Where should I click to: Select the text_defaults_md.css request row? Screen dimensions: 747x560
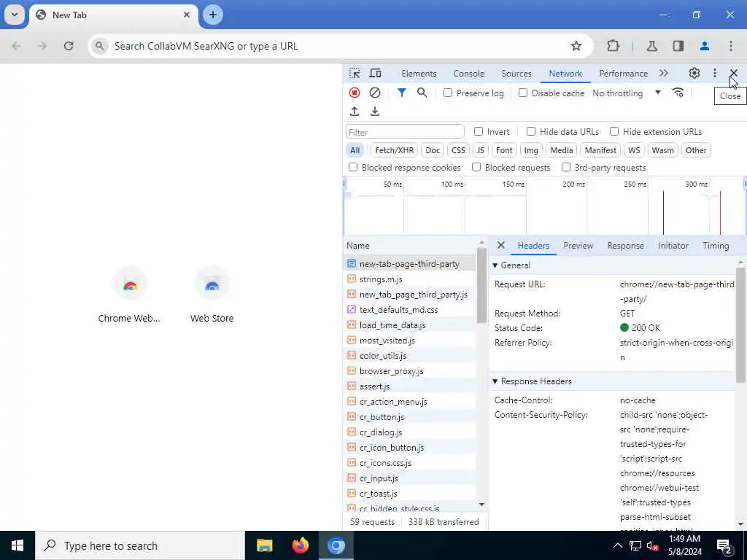point(410,309)
